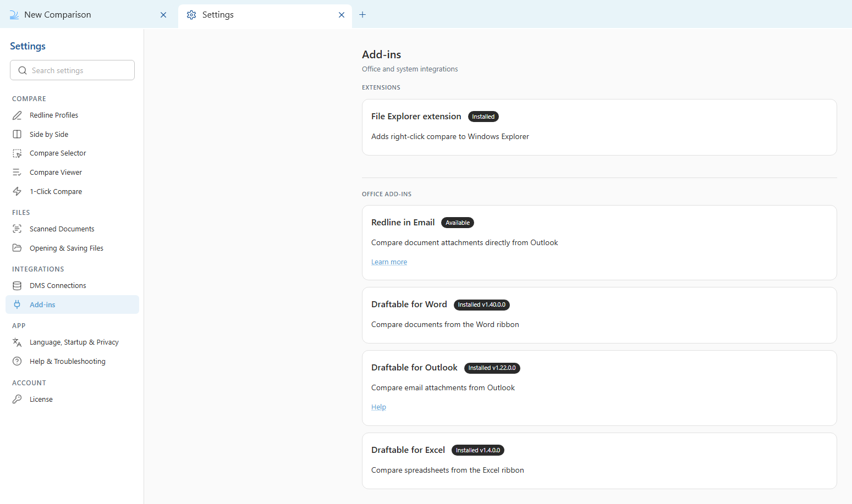Click the Help & Troubleshooting question icon
Screen dimensions: 852x504
(x=17, y=362)
